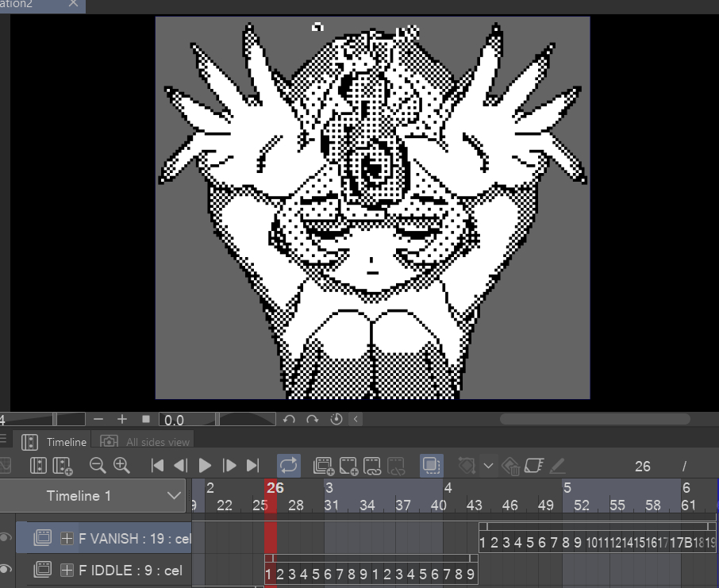The width and height of the screenshot is (719, 588).
Task: Step to the next frame
Action: click(229, 466)
